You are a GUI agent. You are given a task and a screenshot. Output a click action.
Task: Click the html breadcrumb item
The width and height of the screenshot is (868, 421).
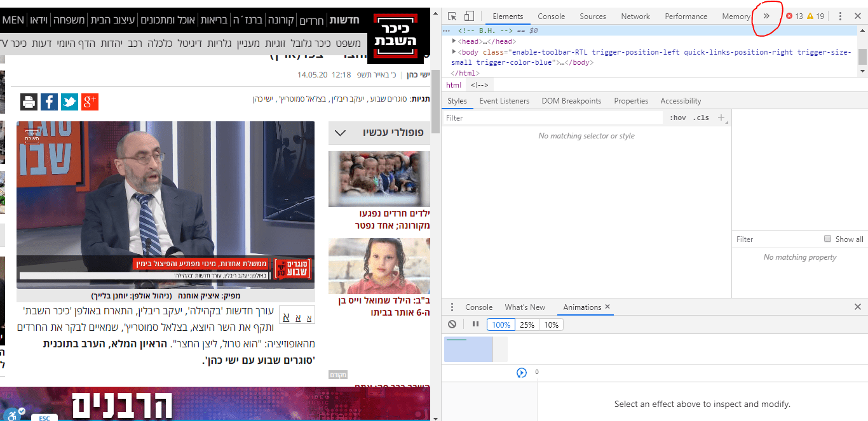[x=454, y=85]
